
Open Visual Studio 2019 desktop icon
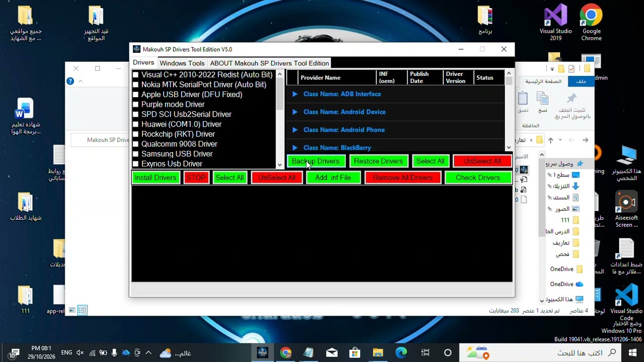[x=555, y=23]
